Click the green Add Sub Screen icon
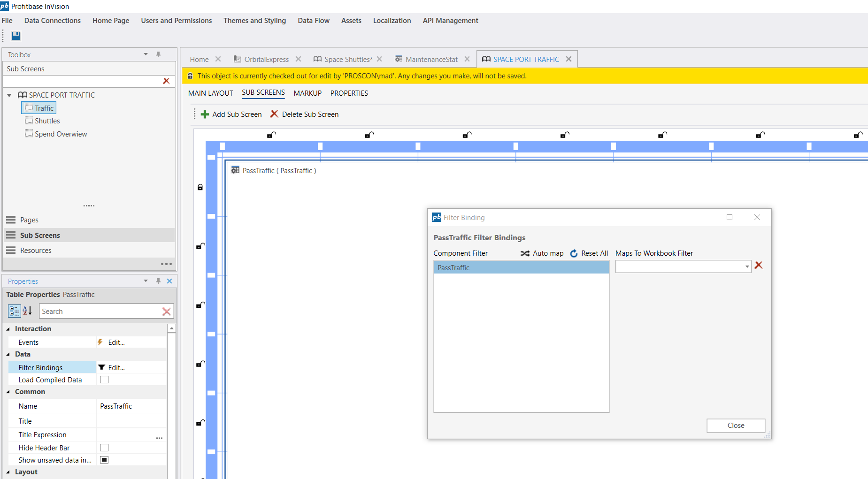The height and width of the screenshot is (479, 868). pyautogui.click(x=205, y=114)
